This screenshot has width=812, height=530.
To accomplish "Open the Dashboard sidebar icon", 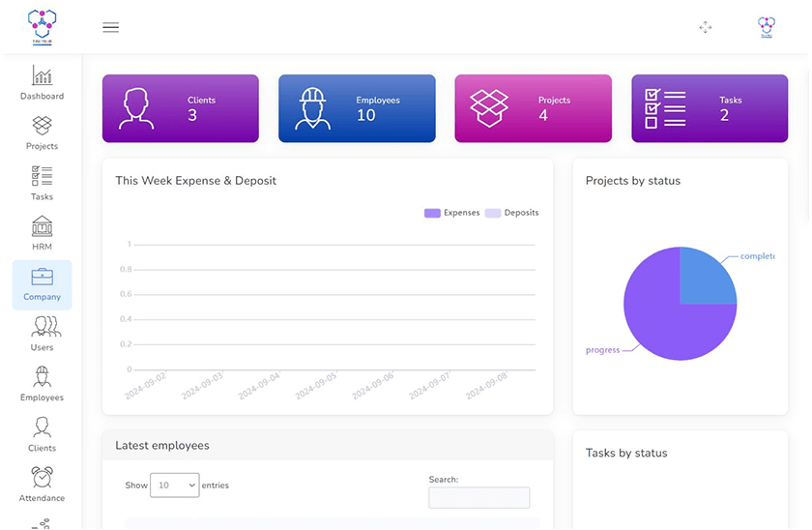I will (42, 75).
